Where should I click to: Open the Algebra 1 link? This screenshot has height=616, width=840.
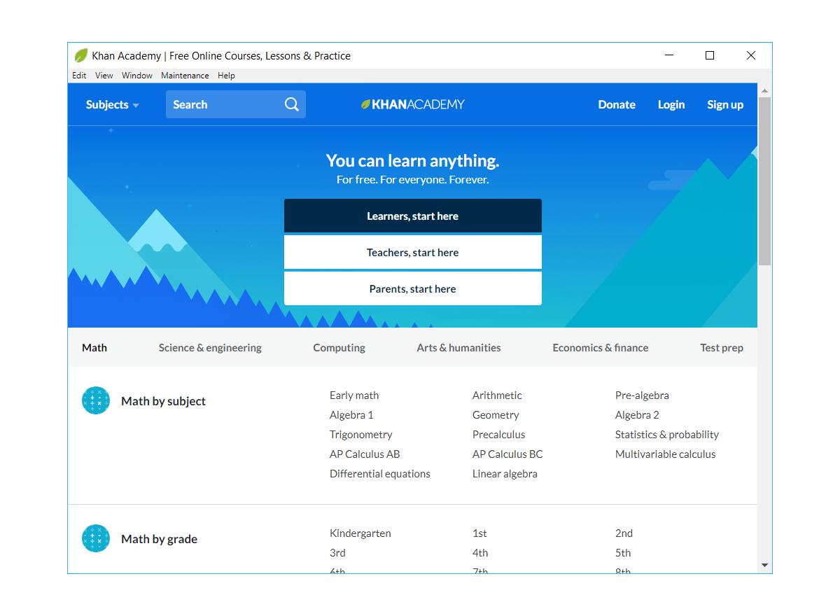[351, 415]
